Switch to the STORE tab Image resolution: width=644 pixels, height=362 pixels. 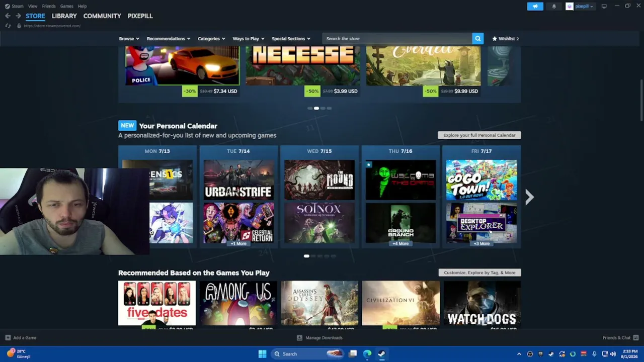35,16
